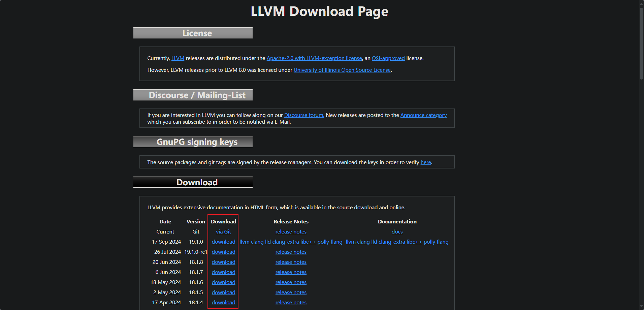Open 19.1.0 clang documentation link
Screen dimensions: 644x310
(x=363, y=242)
